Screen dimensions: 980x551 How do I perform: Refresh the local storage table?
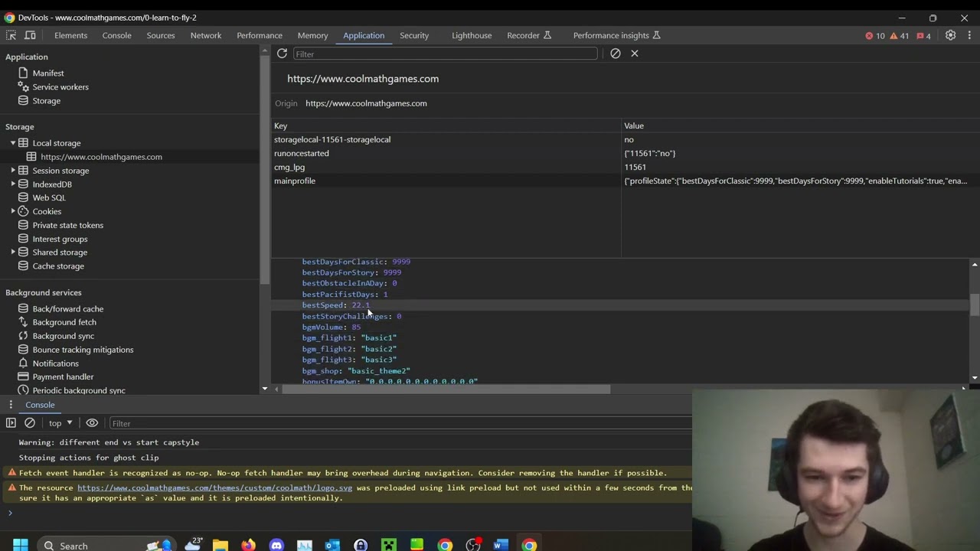[x=282, y=54]
